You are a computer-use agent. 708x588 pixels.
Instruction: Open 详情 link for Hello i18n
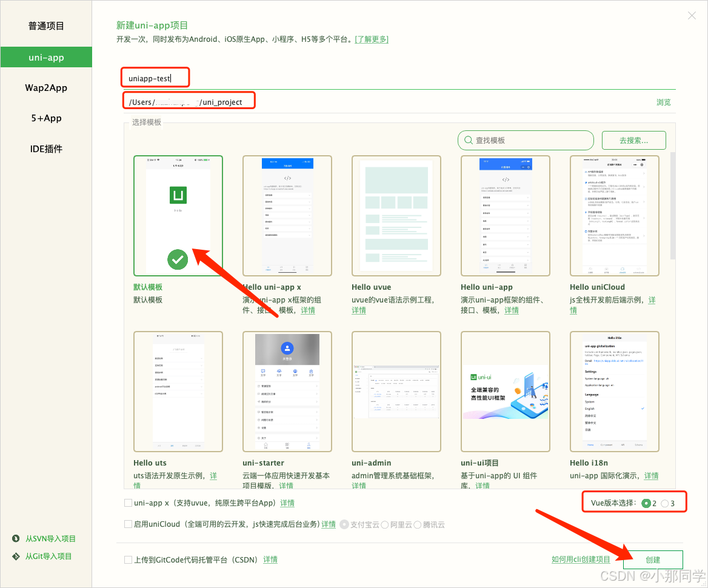(x=651, y=475)
